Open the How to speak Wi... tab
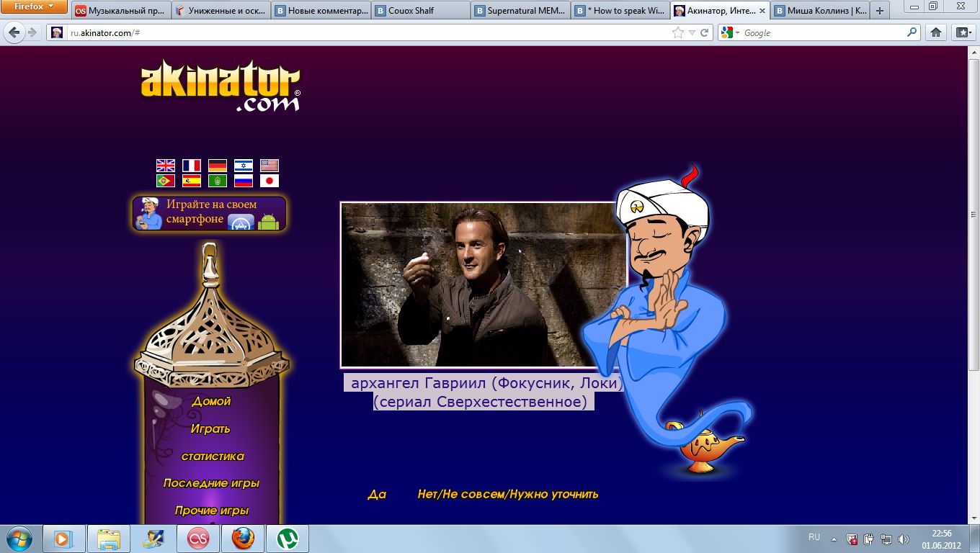This screenshot has height=553, width=980. click(620, 11)
